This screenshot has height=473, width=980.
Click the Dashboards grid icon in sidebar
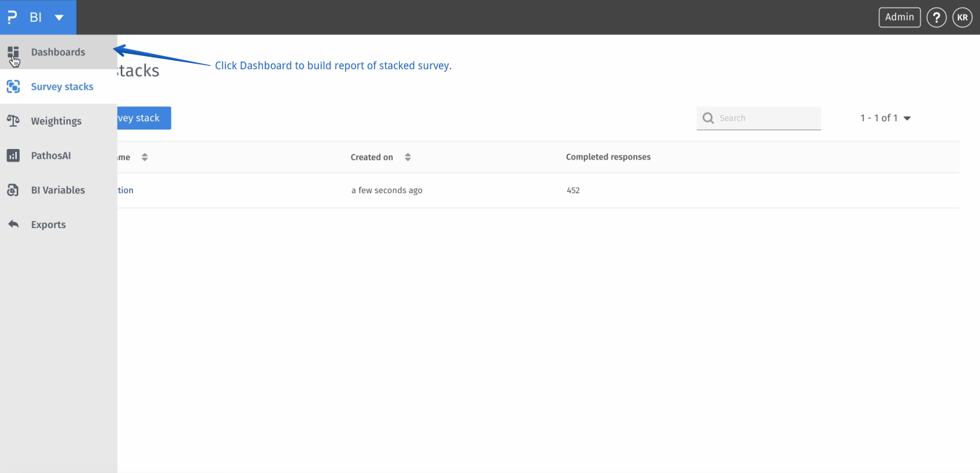coord(13,52)
